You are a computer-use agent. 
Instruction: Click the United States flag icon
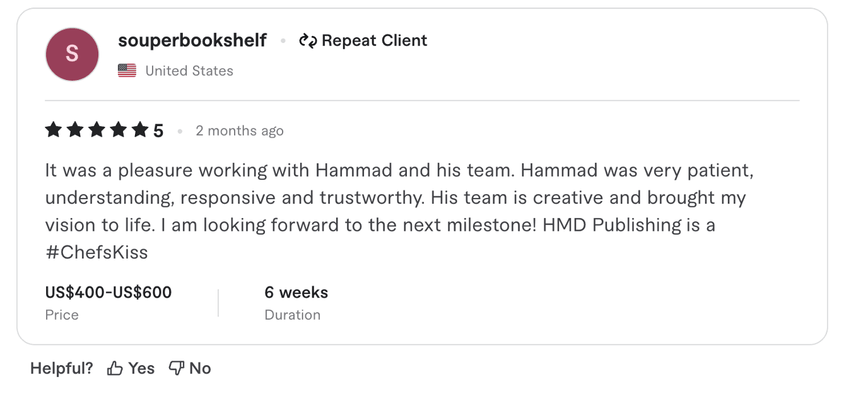point(127,71)
